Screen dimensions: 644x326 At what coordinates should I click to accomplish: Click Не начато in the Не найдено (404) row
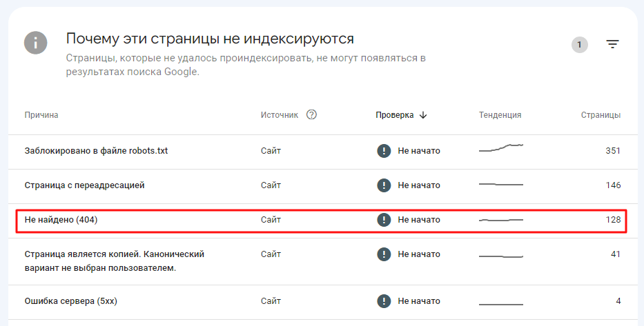[419, 220]
